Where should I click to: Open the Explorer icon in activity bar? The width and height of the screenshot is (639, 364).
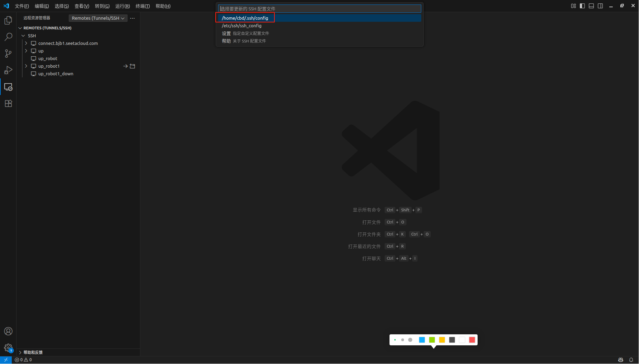8,20
